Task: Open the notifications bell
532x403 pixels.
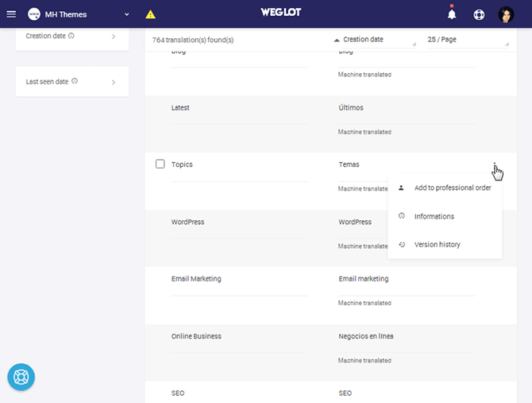Action: [452, 14]
